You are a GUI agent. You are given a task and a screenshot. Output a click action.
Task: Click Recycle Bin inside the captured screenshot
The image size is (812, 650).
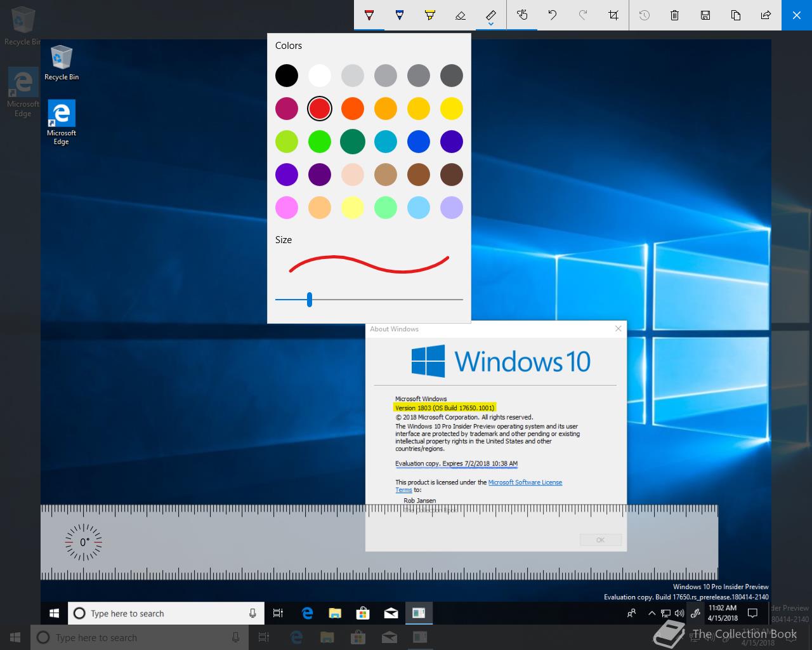click(x=62, y=63)
